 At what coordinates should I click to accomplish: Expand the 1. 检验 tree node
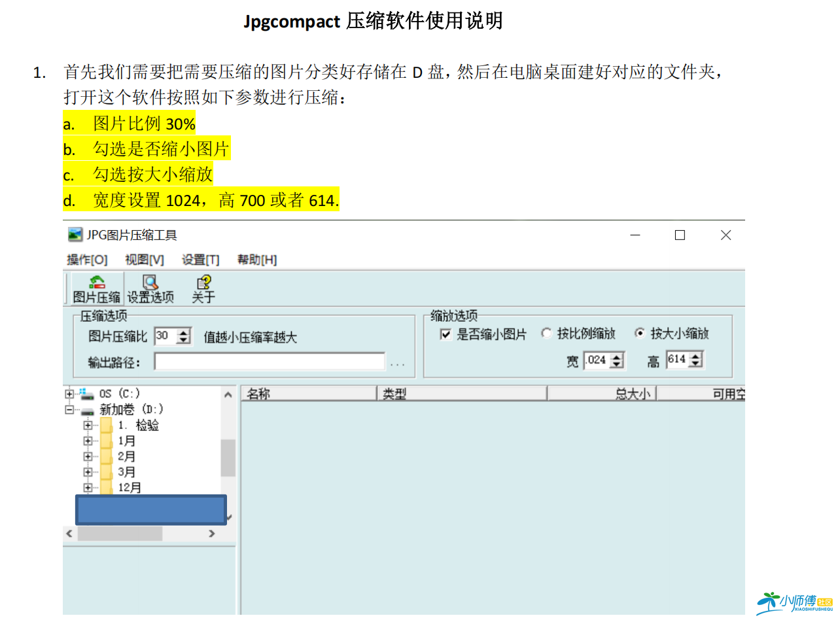point(88,424)
